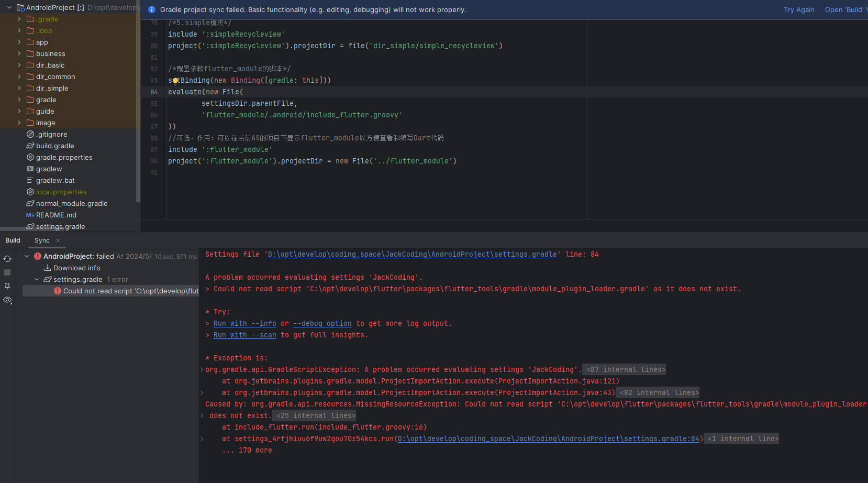Click the build.gradle elephant icon
The image size is (868, 483).
30,146
